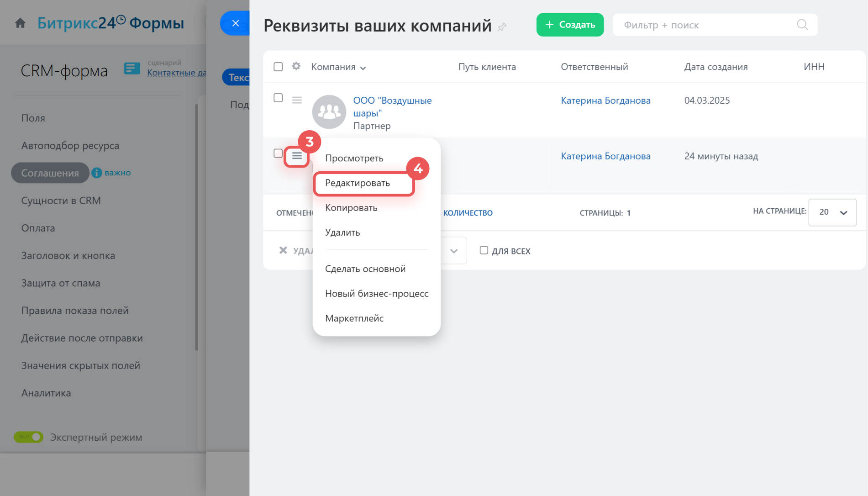
Task: Click the home icon next to Битрикс24
Action: click(x=20, y=23)
